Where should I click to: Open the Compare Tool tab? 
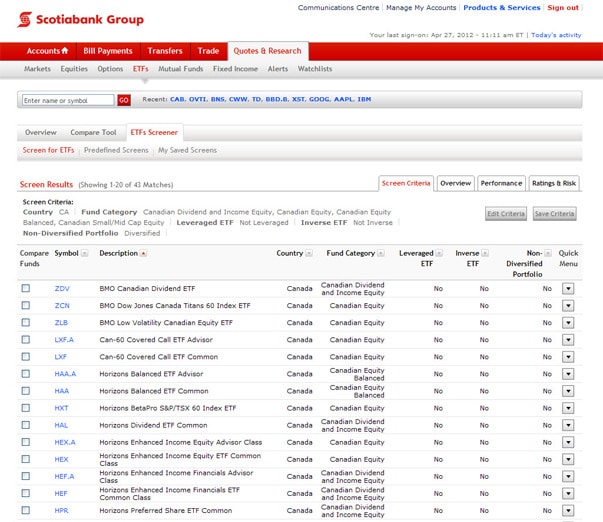coord(93,132)
